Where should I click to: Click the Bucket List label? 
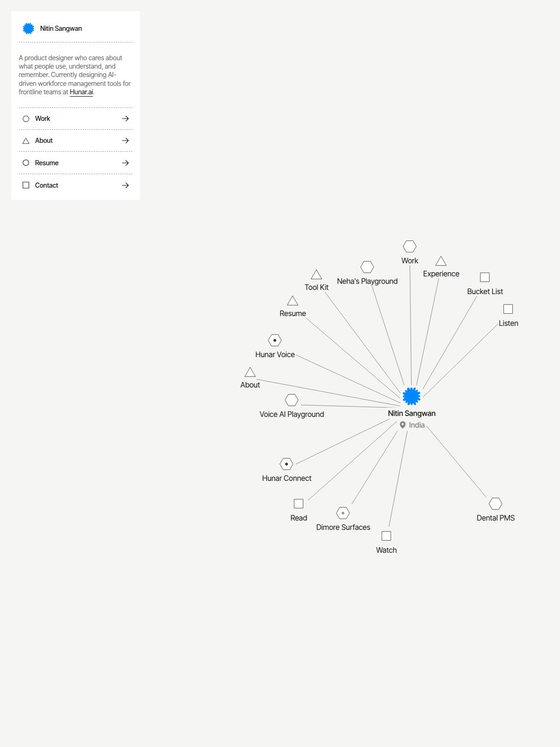click(x=485, y=291)
